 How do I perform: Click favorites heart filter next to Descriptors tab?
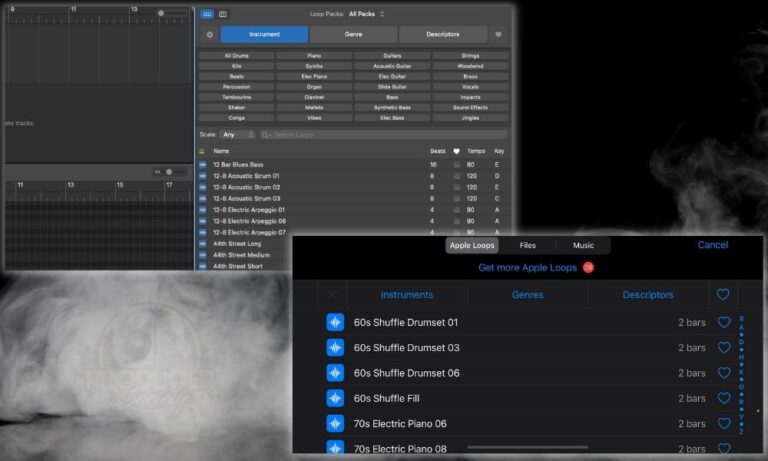coord(723,294)
